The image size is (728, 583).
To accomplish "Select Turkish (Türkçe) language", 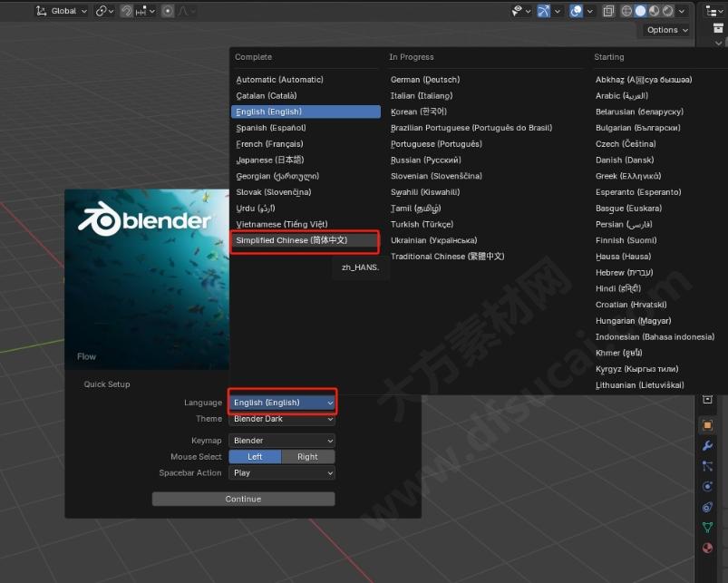I will (x=485, y=224).
